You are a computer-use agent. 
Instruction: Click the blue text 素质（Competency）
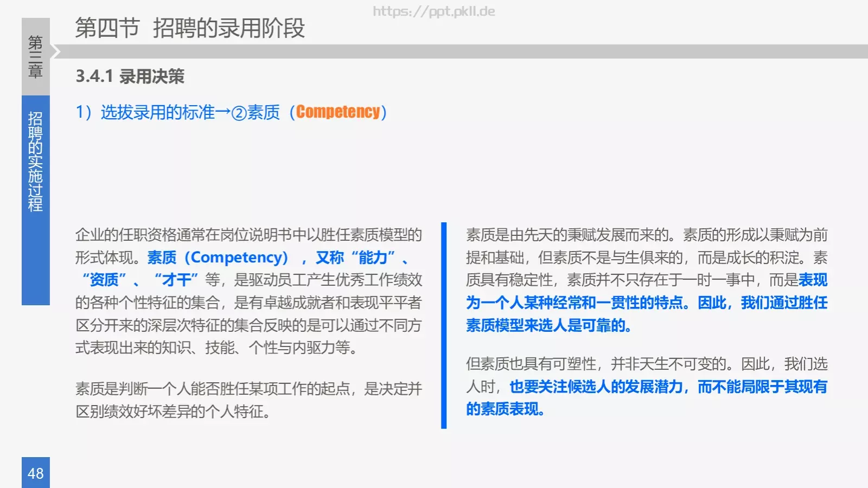(x=219, y=258)
